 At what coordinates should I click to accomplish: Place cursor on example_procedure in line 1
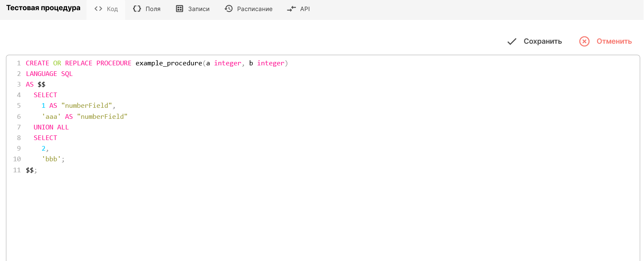[x=168, y=63]
